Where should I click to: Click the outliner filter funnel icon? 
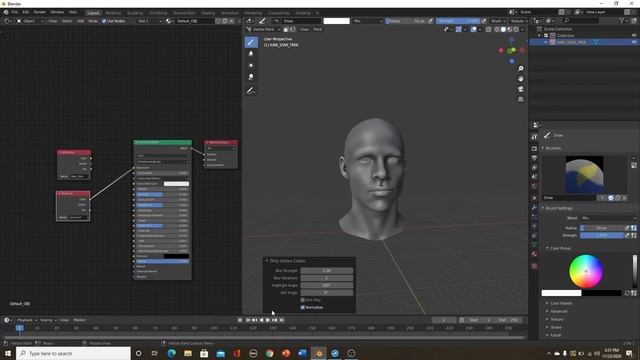622,20
